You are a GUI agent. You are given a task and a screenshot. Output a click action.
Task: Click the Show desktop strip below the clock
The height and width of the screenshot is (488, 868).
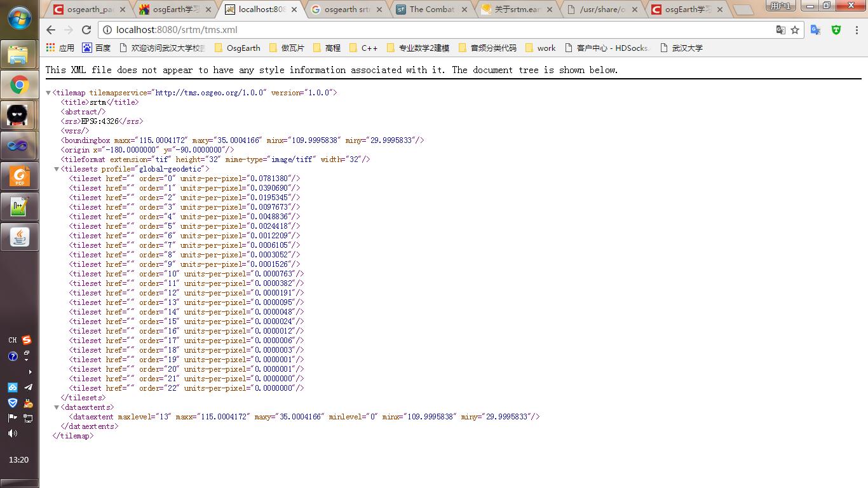pyautogui.click(x=19, y=484)
